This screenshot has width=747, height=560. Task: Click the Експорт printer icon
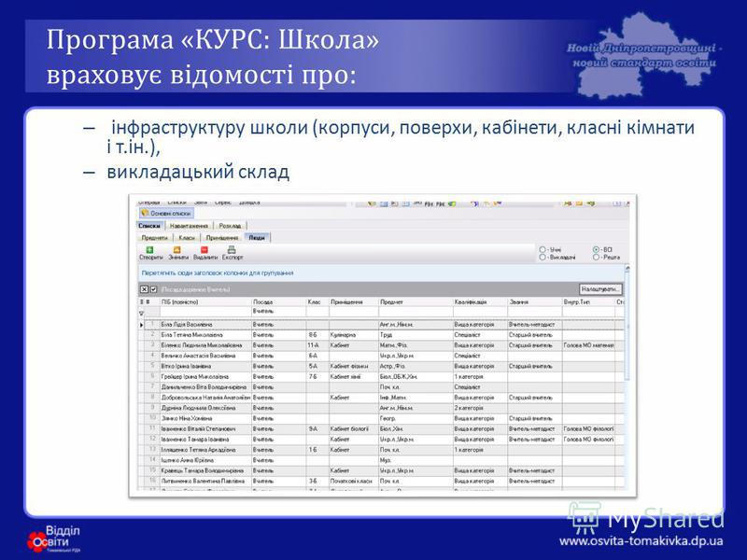232,249
